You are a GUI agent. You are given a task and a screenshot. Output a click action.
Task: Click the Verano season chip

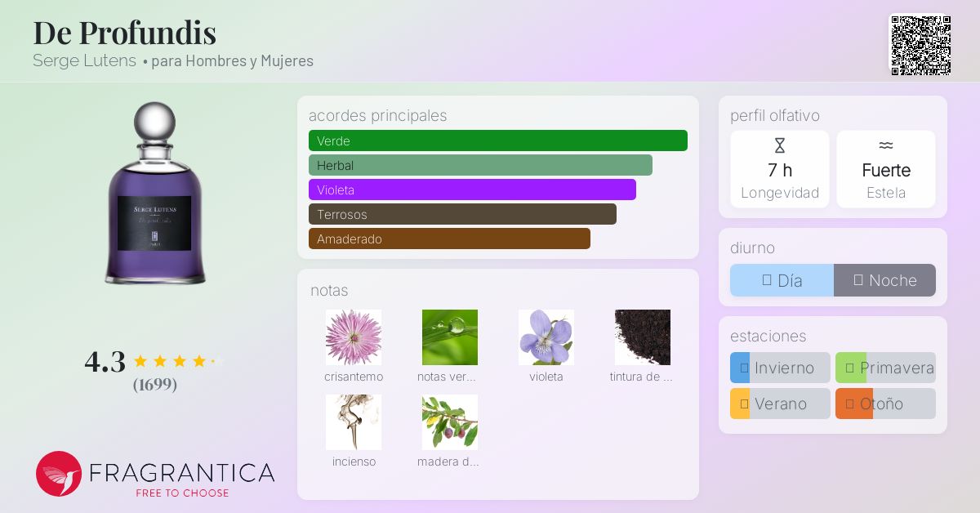click(x=780, y=404)
